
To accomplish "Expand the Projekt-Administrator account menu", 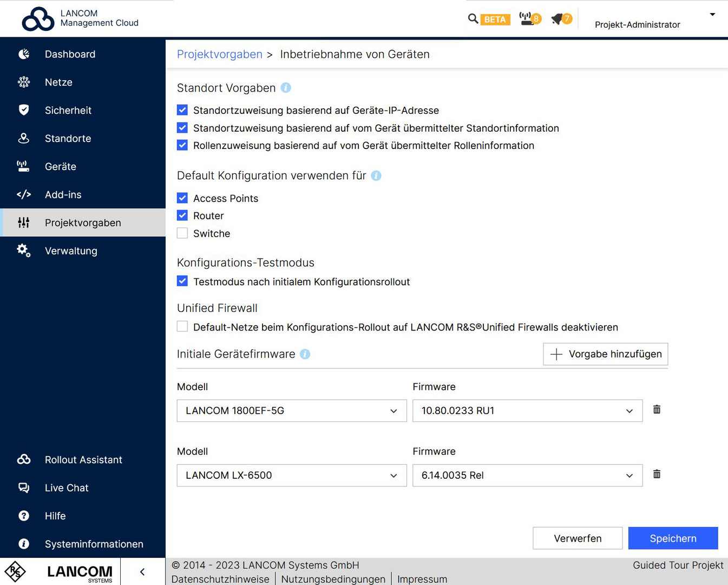I will pyautogui.click(x=712, y=15).
